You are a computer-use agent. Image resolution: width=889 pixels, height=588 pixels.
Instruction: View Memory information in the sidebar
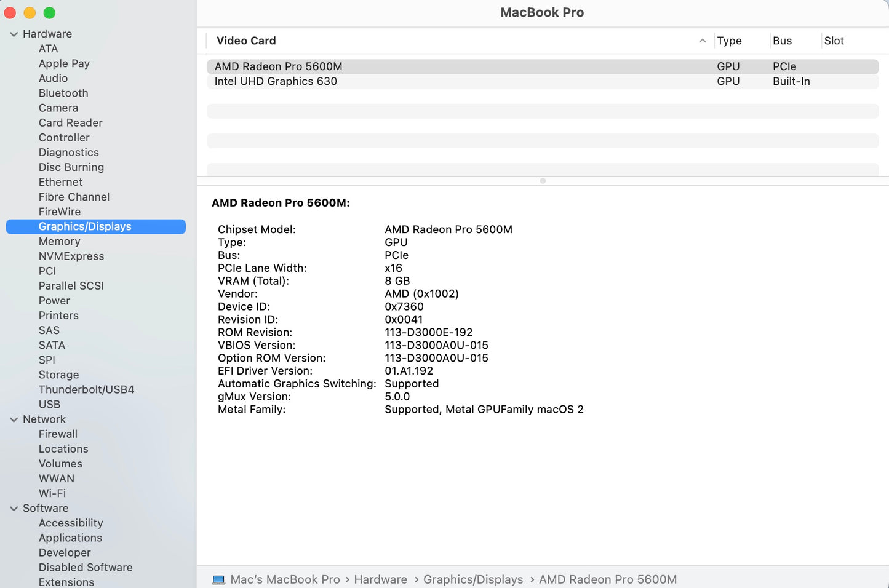pos(59,241)
